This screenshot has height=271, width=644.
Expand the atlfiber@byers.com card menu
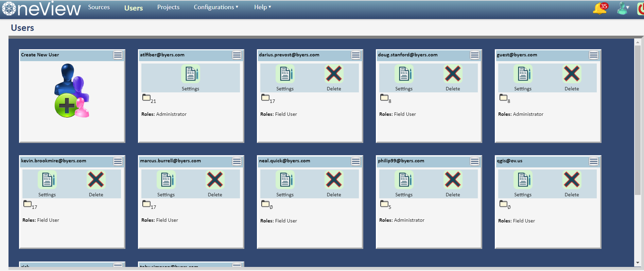[237, 55]
